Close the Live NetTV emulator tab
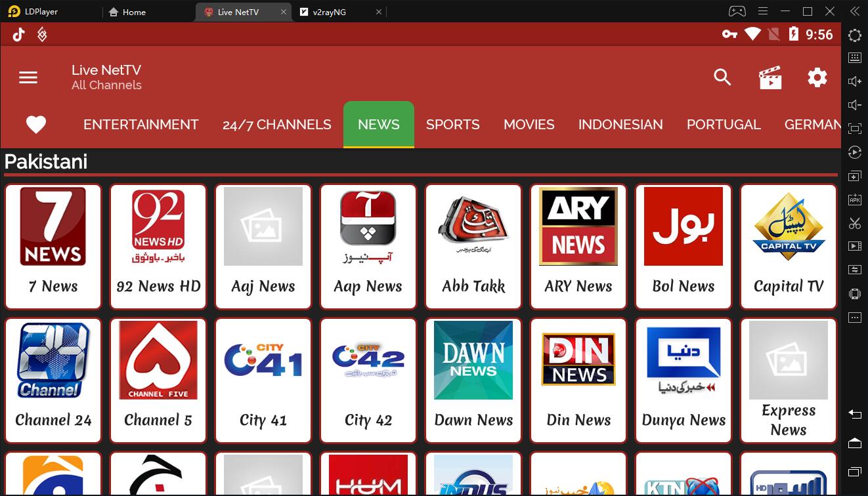 284,12
